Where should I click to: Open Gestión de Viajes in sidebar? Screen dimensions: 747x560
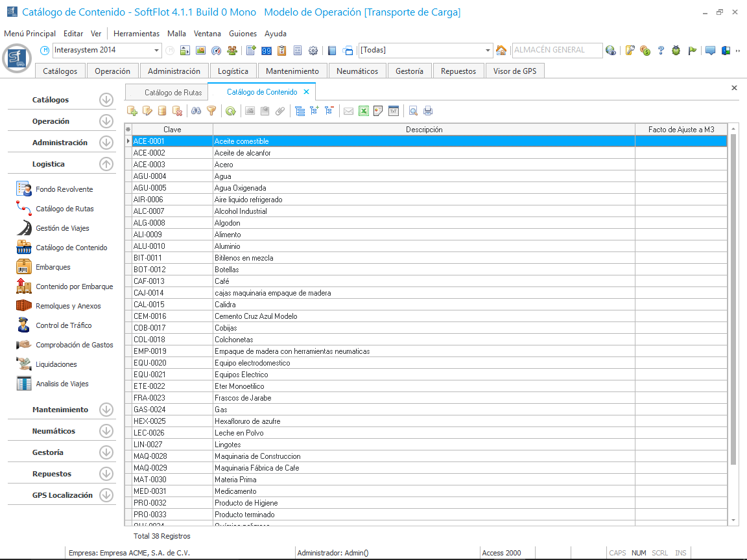click(x=62, y=228)
